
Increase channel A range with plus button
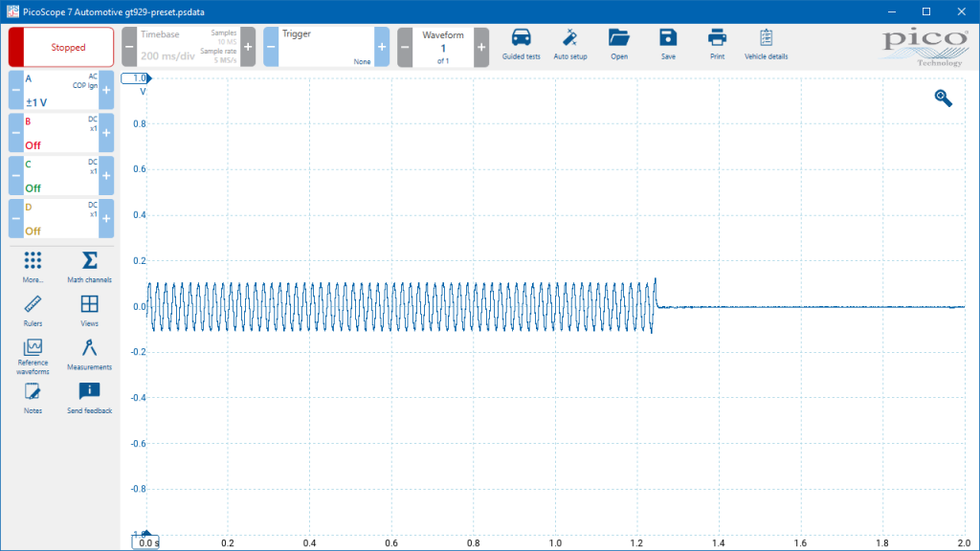click(x=106, y=90)
